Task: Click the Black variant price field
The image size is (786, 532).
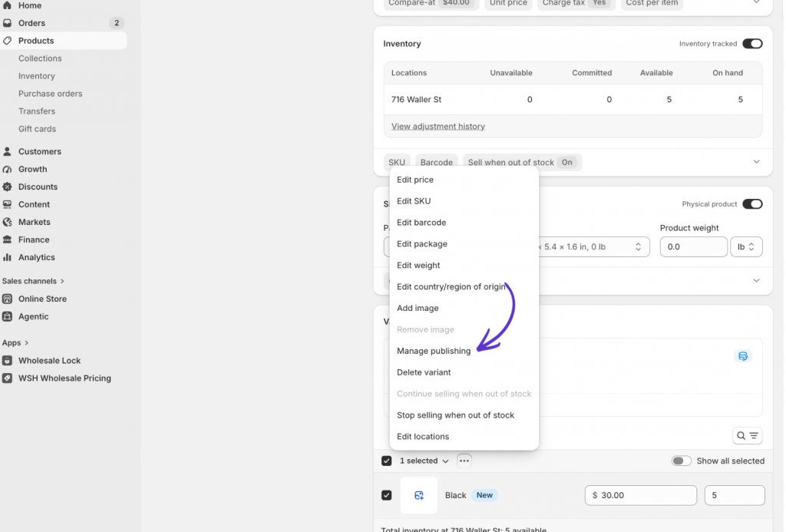Action: click(x=641, y=495)
